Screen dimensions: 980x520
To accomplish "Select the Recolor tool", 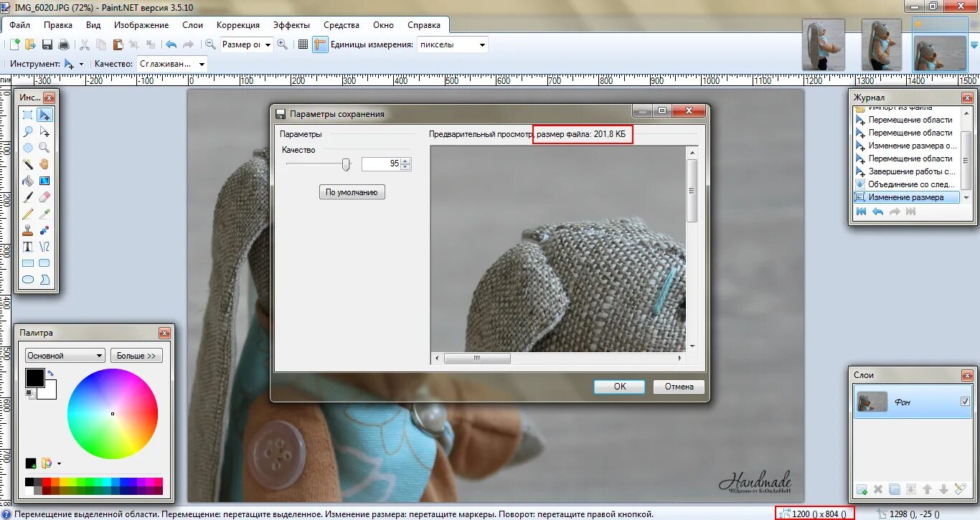I will 44,230.
